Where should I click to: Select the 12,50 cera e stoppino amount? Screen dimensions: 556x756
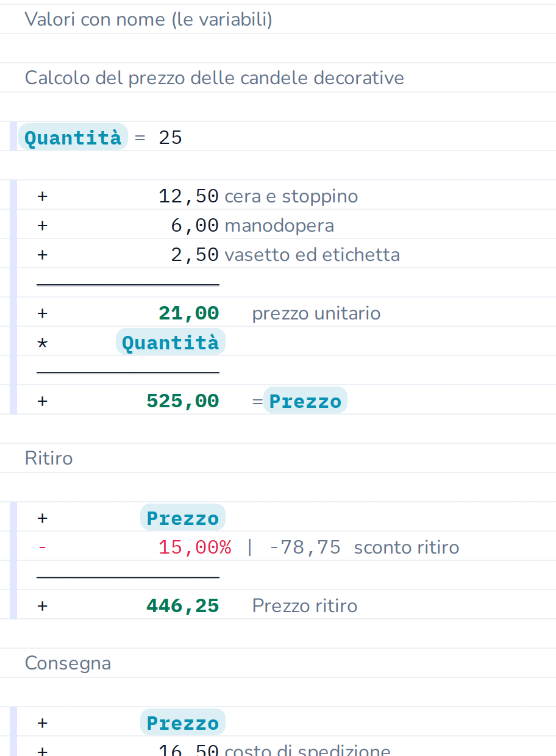coord(188,196)
